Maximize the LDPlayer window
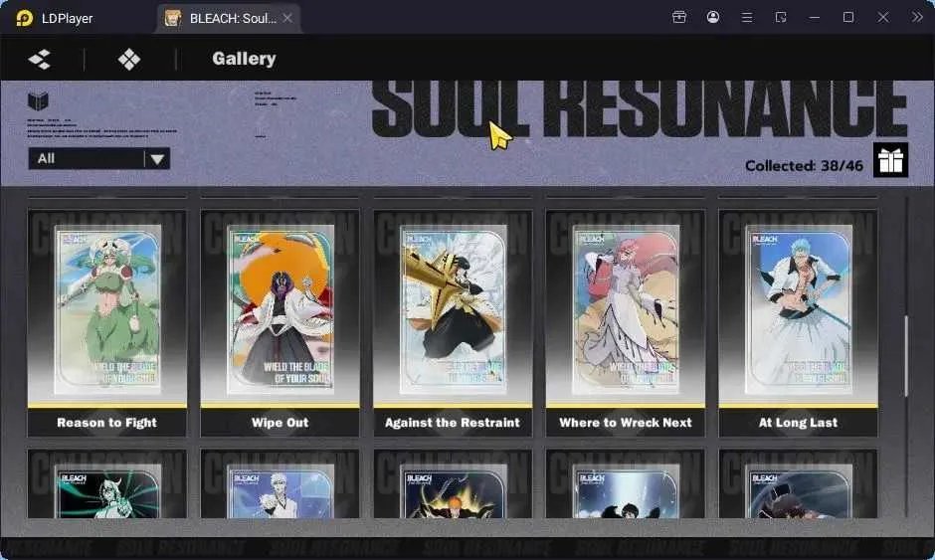 [x=848, y=17]
